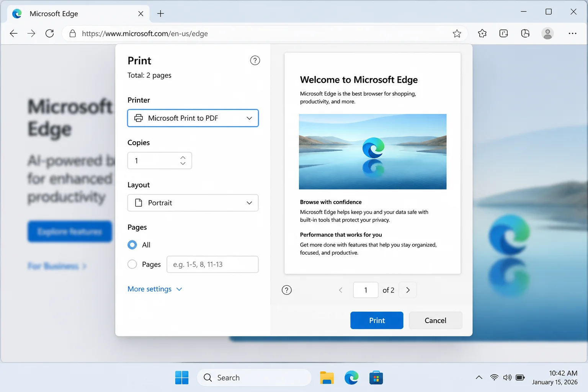Open the Wi-Fi network tray icon
588x392 pixels.
494,377
